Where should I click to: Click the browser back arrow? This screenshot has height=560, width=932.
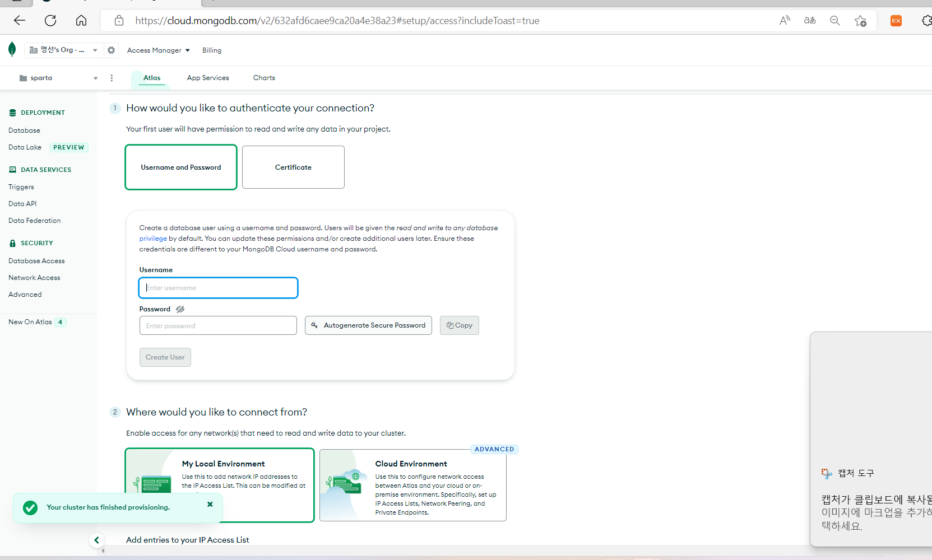point(20,21)
